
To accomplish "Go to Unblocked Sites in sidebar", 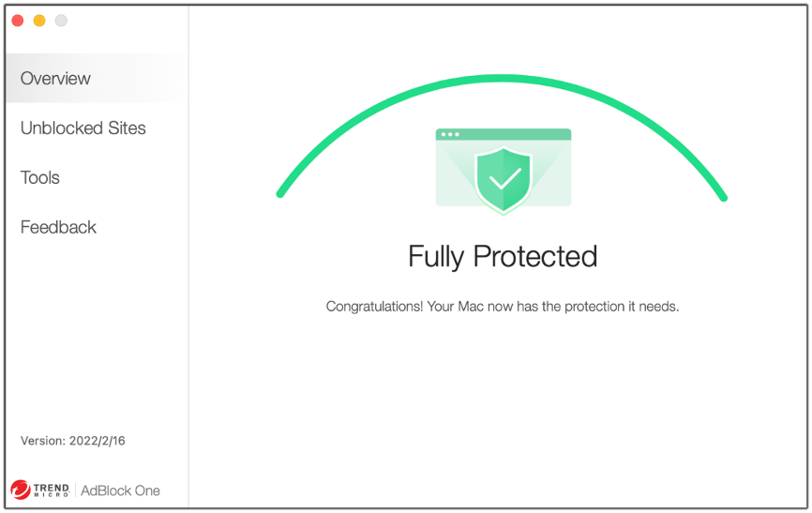I will click(x=83, y=128).
